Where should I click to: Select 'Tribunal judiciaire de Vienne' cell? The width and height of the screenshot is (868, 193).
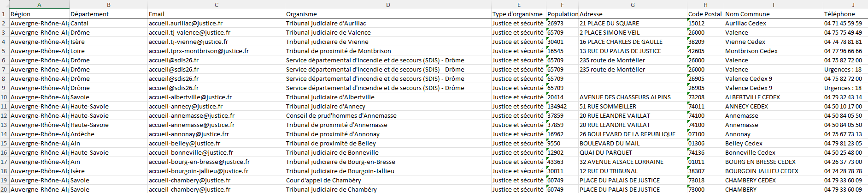(388, 42)
